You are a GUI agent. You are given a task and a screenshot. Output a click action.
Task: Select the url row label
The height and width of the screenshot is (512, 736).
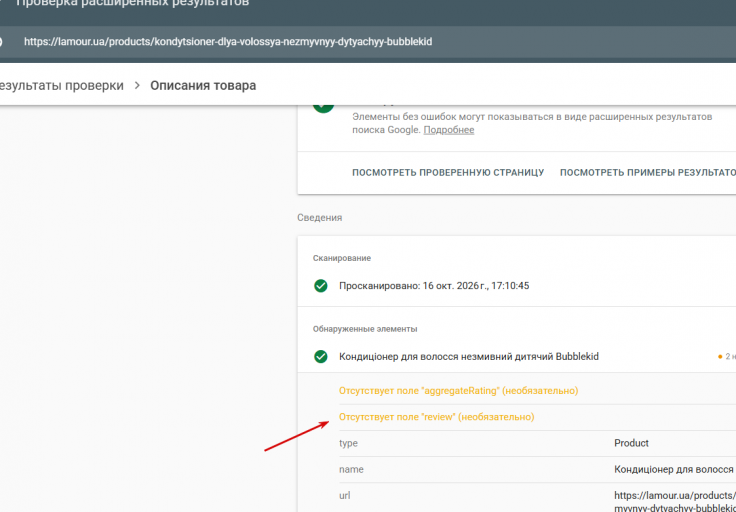point(345,496)
